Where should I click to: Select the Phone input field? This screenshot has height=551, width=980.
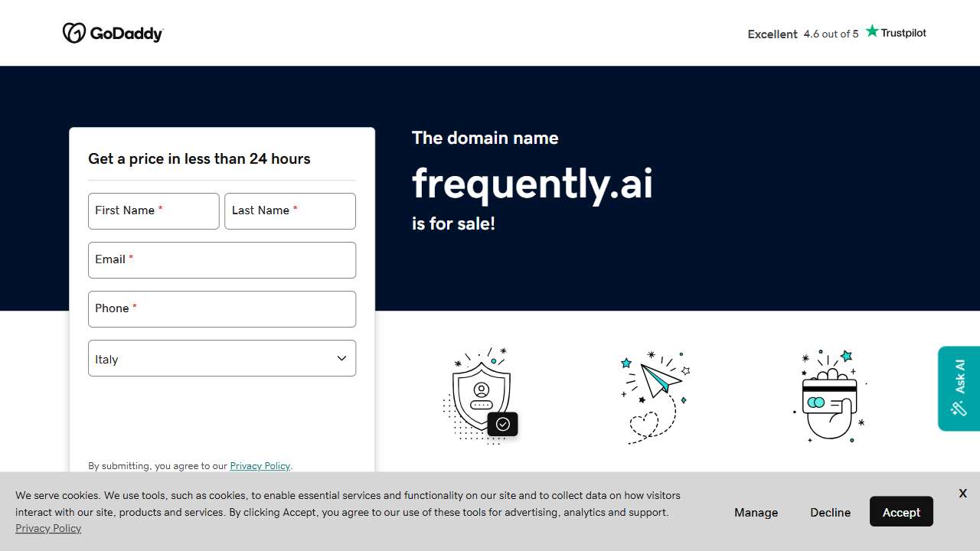pos(222,309)
